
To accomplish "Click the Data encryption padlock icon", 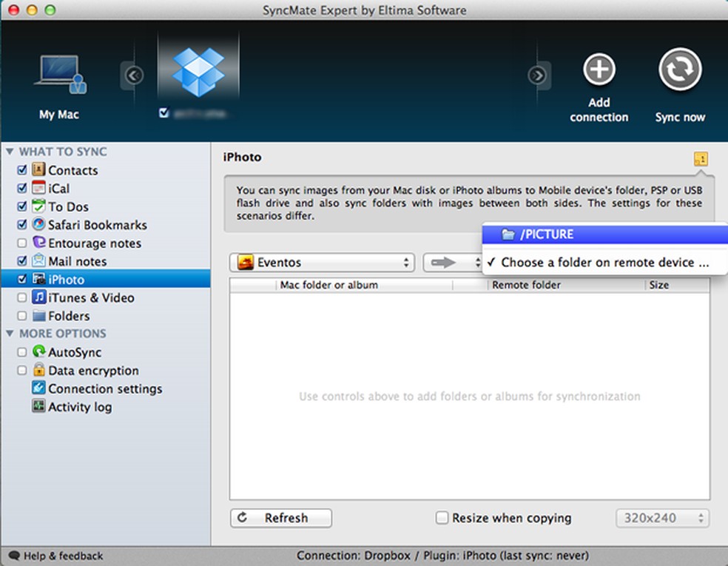I will (38, 370).
